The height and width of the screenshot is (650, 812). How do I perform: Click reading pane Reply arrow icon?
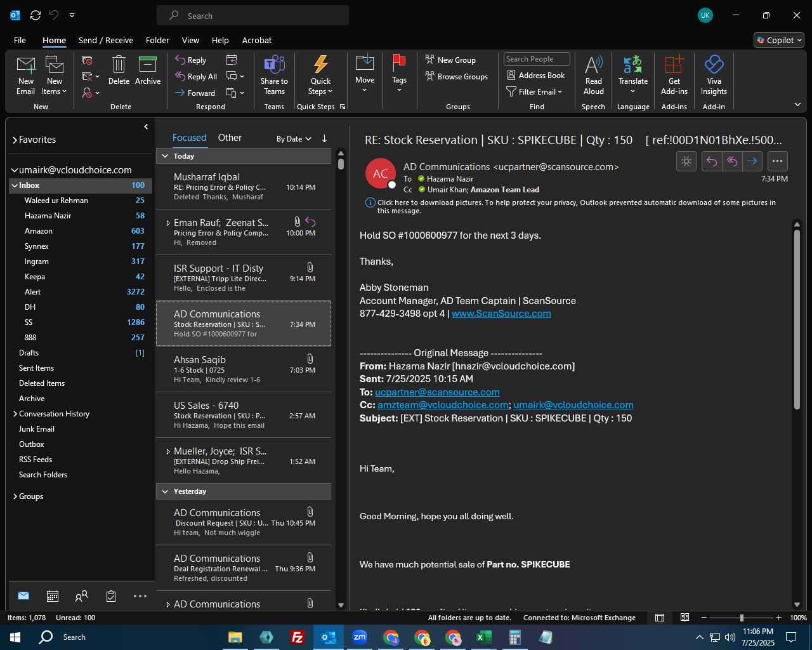click(x=712, y=161)
